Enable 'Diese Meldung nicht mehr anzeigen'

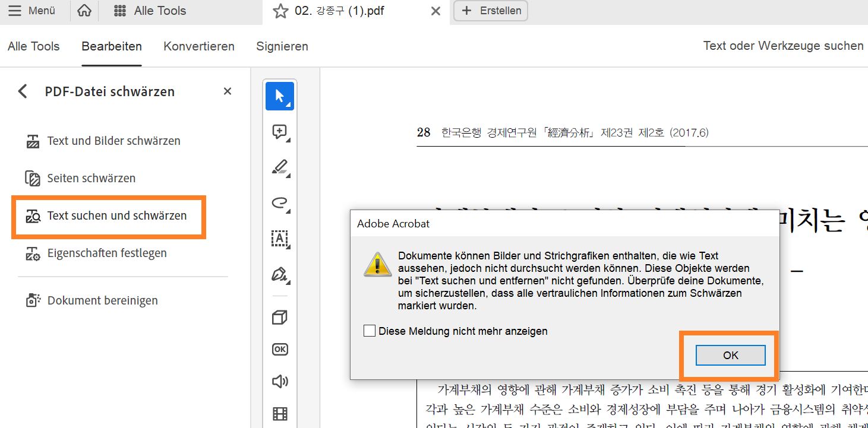(x=370, y=331)
